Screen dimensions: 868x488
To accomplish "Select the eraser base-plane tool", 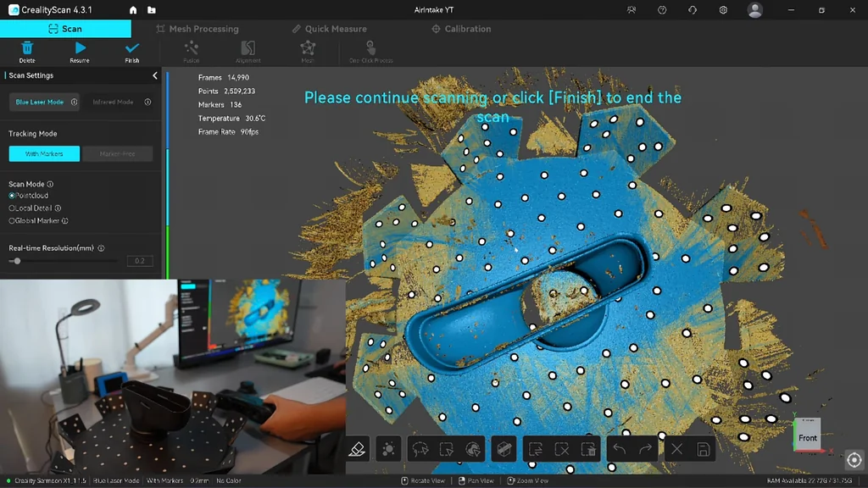I will [x=357, y=449].
